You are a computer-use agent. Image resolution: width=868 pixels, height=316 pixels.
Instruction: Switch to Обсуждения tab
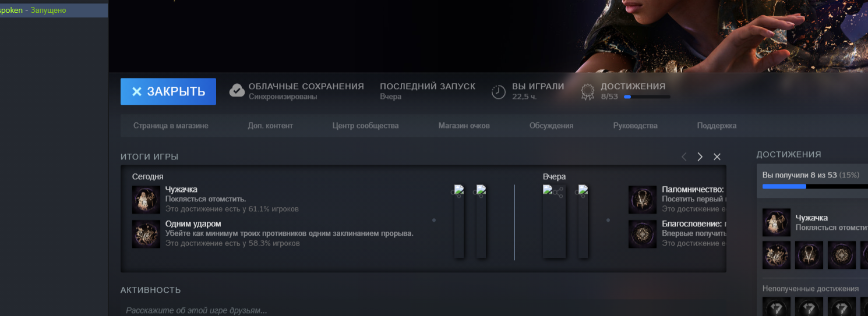coord(551,126)
